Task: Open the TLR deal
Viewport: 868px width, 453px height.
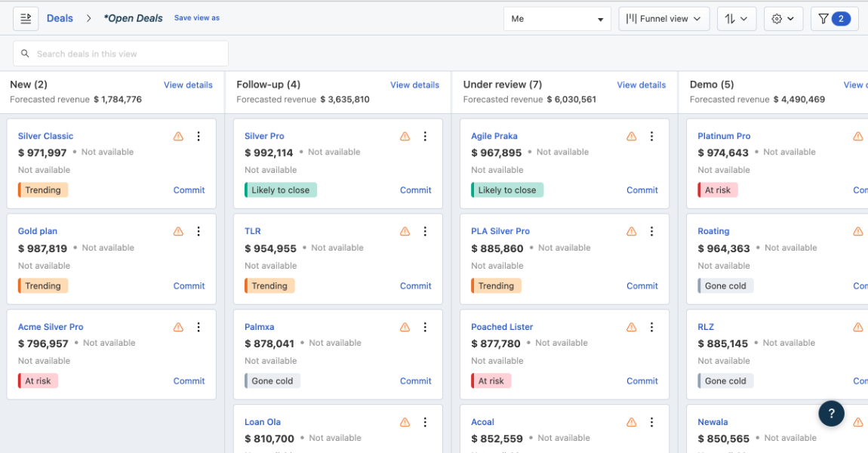Action: point(252,232)
